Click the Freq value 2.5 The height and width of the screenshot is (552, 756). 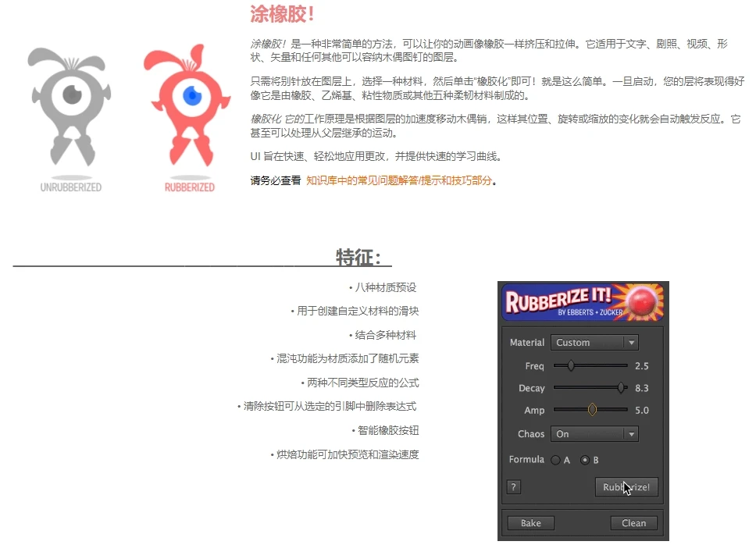point(642,365)
